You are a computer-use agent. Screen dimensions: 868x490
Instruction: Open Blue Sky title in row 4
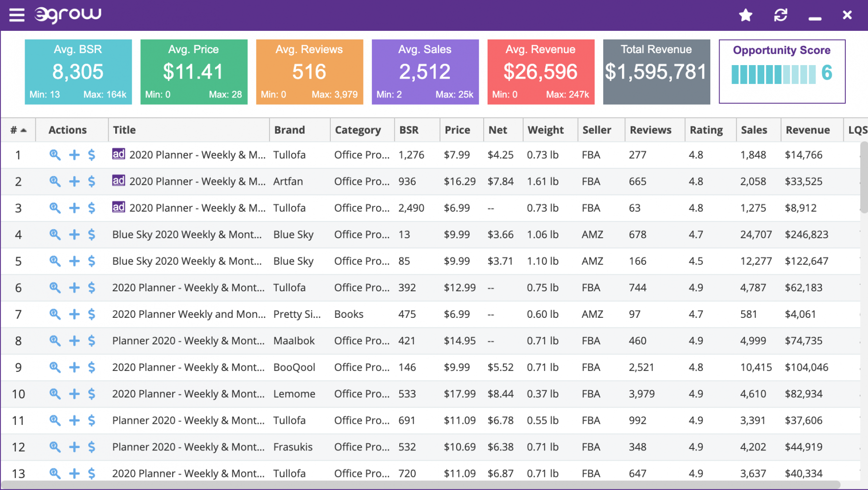(x=187, y=234)
